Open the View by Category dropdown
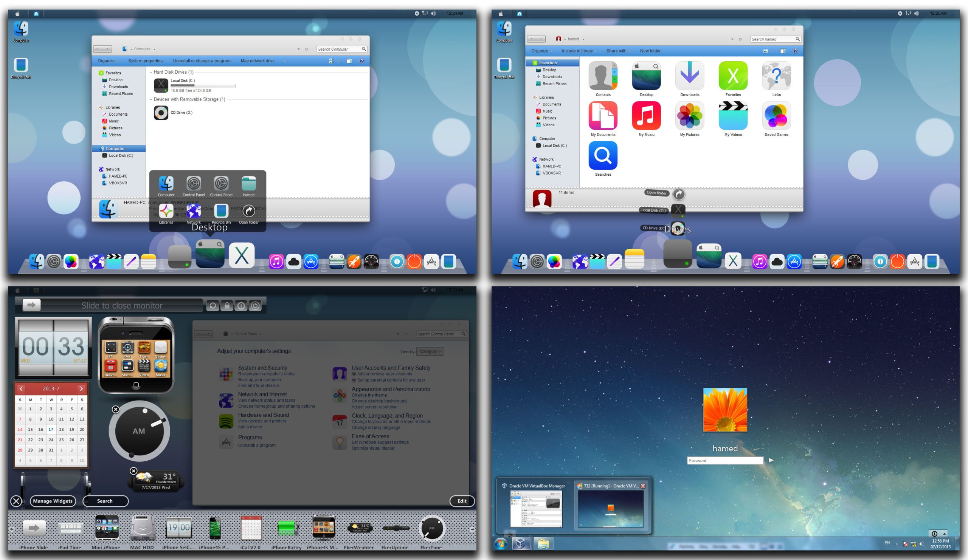Image resolution: width=968 pixels, height=560 pixels. pos(430,351)
